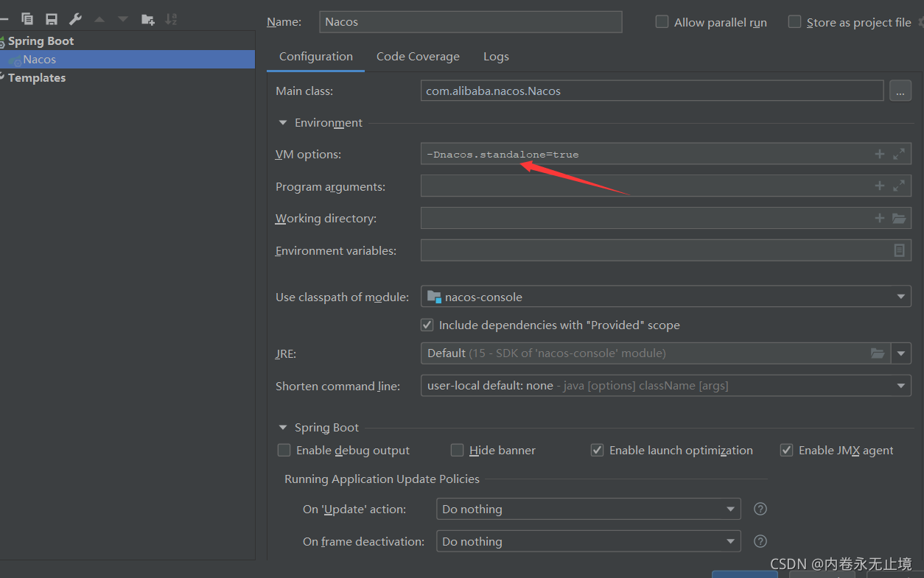Switch to Configuration tab

click(x=316, y=57)
